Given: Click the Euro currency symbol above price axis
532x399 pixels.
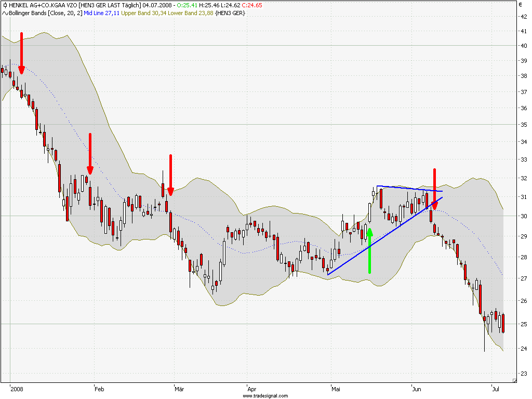Looking at the screenshot, I should point(521,5).
